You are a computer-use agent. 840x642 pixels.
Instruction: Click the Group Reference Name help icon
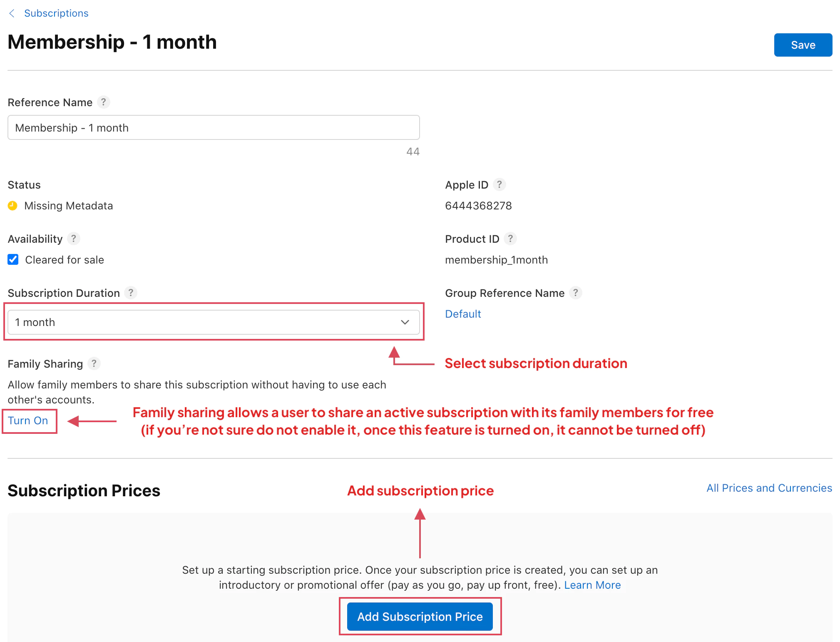pyautogui.click(x=576, y=293)
